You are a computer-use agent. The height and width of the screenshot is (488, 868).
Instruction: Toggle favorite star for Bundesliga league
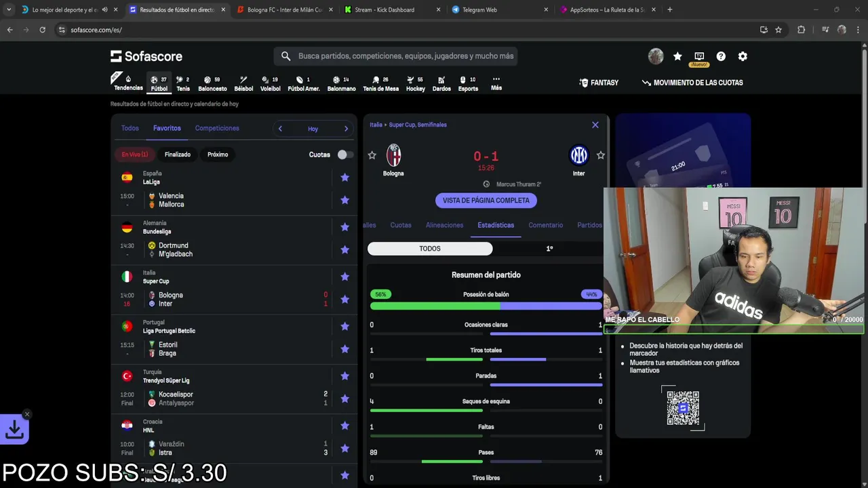point(344,227)
